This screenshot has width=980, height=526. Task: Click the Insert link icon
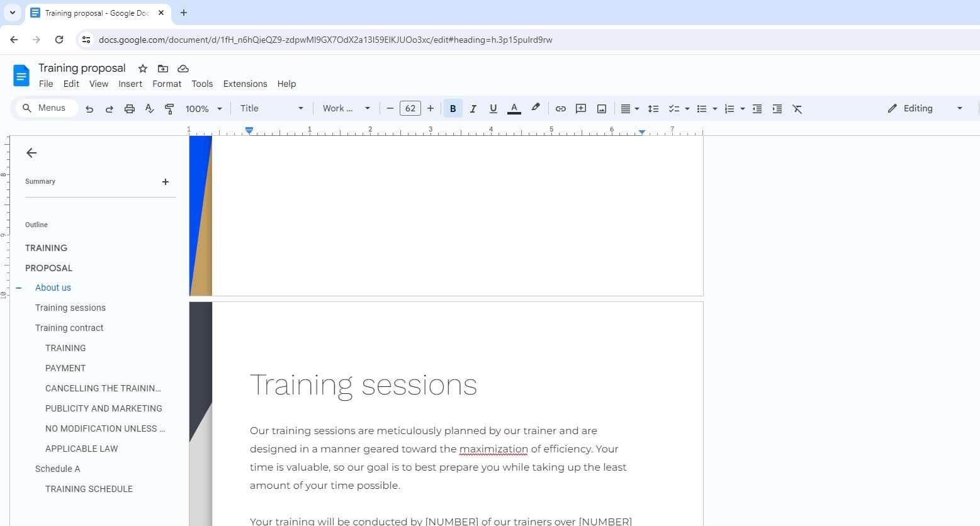pos(560,109)
